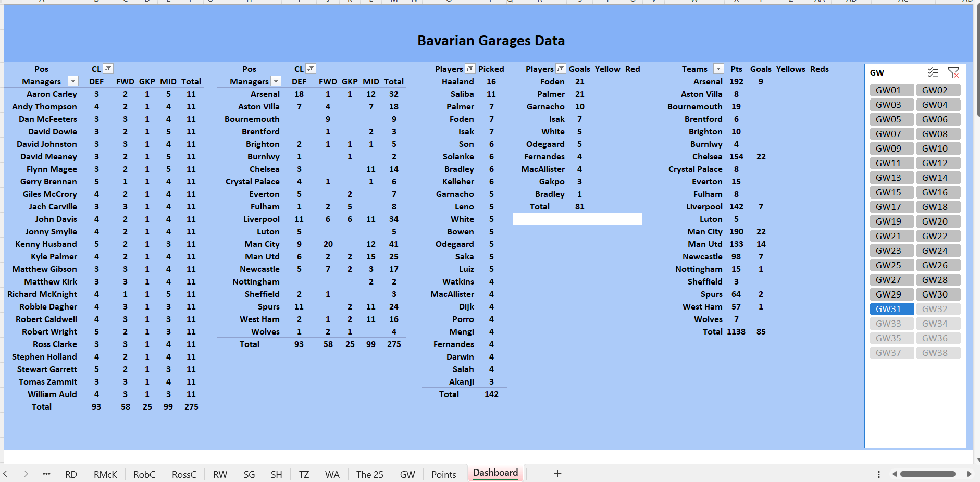Go to the previous sheet tab arrow

pos(6,474)
